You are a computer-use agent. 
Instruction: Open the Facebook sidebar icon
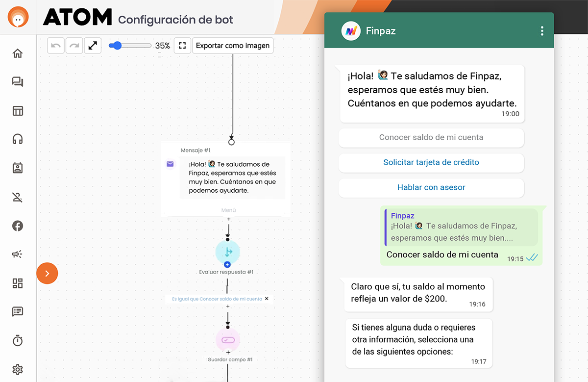(18, 226)
